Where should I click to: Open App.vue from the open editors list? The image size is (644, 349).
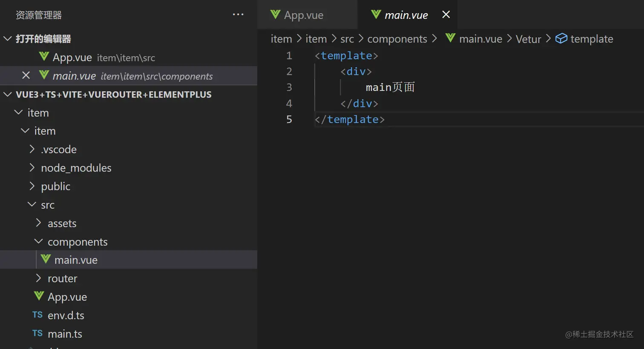[x=72, y=57]
